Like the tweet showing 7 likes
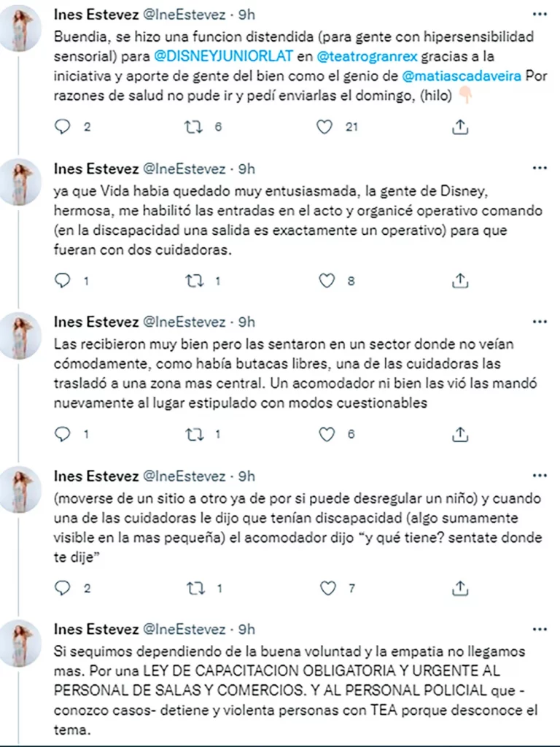The image size is (560, 747). pyautogui.click(x=323, y=587)
